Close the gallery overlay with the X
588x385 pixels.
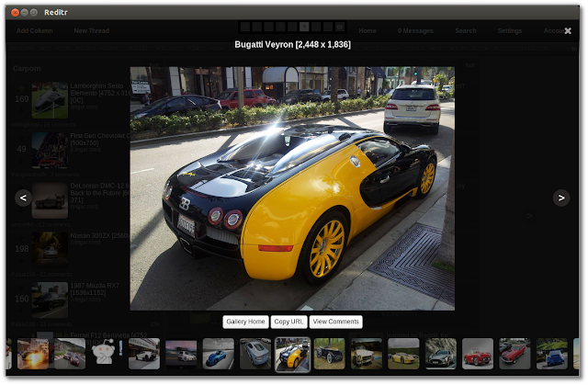(x=568, y=30)
